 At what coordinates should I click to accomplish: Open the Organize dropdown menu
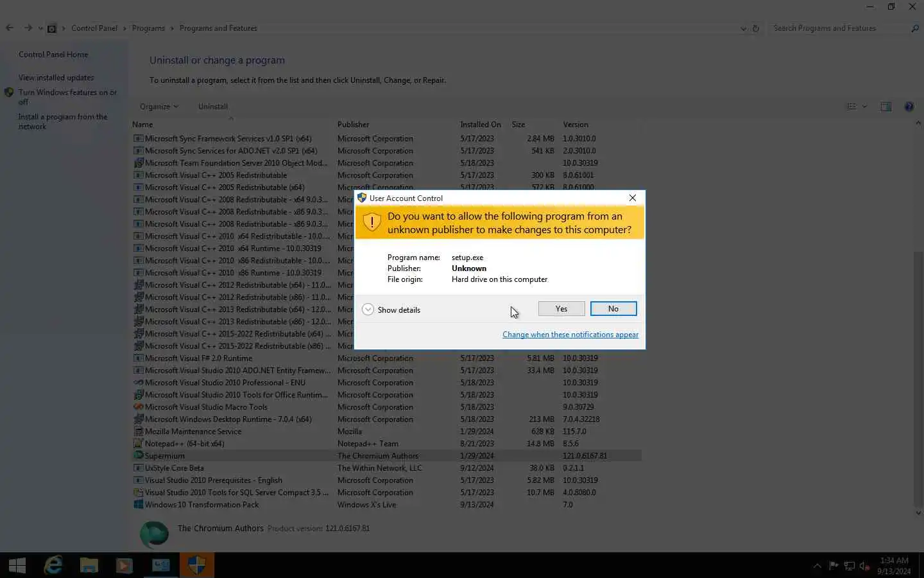(158, 107)
